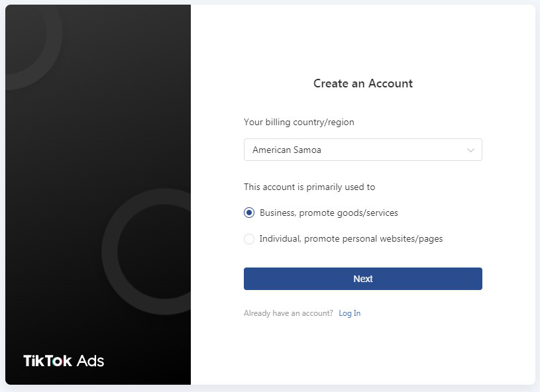Select the Business radio button
This screenshot has height=392, width=540.
tap(249, 213)
